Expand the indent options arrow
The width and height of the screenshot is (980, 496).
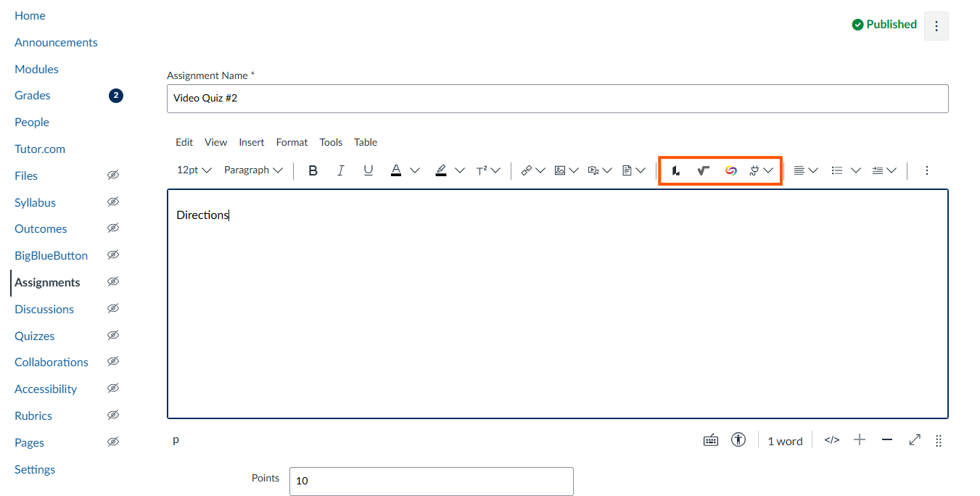[892, 170]
